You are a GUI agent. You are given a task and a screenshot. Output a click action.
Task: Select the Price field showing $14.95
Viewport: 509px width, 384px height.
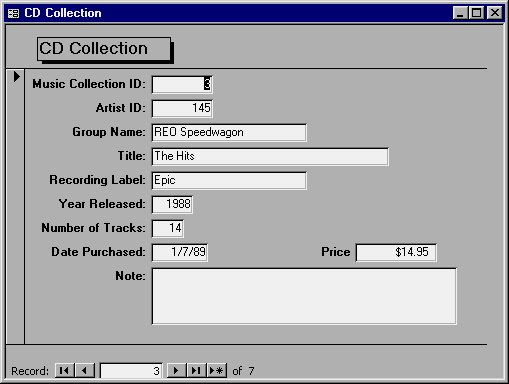(396, 252)
